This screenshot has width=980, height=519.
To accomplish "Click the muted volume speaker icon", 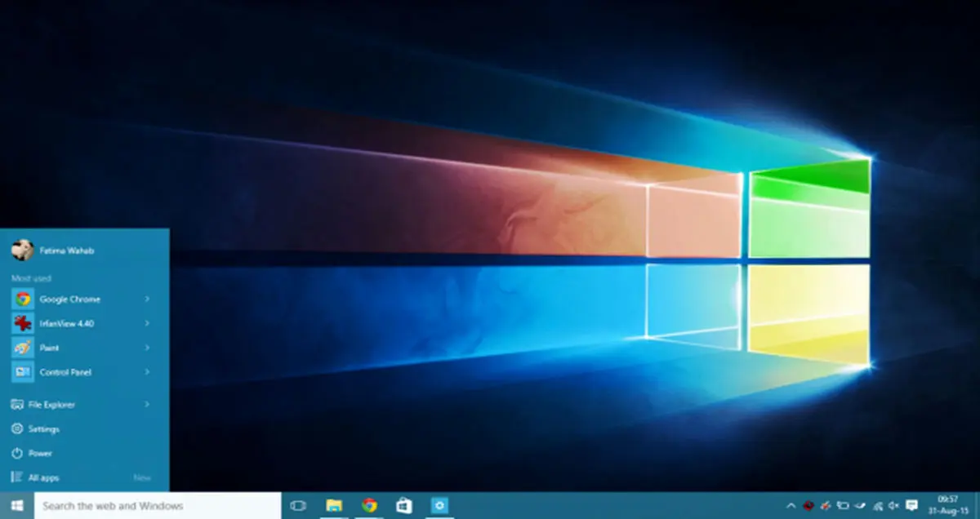I will tap(894, 506).
